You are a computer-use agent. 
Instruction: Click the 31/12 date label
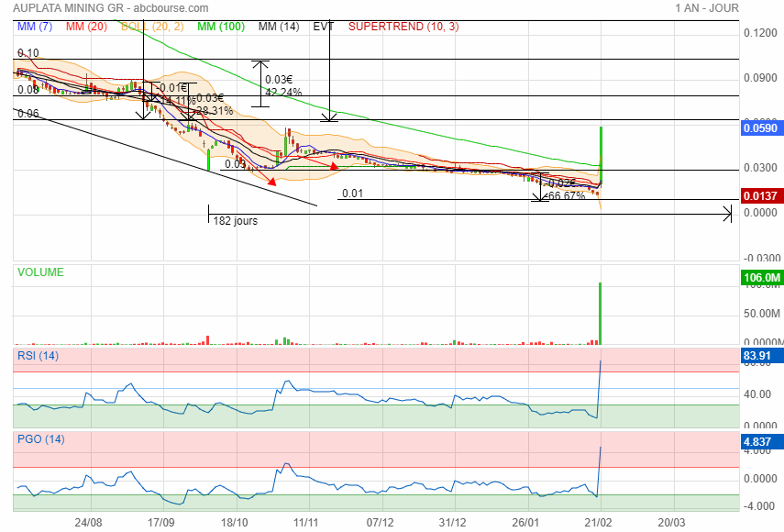[x=452, y=523]
